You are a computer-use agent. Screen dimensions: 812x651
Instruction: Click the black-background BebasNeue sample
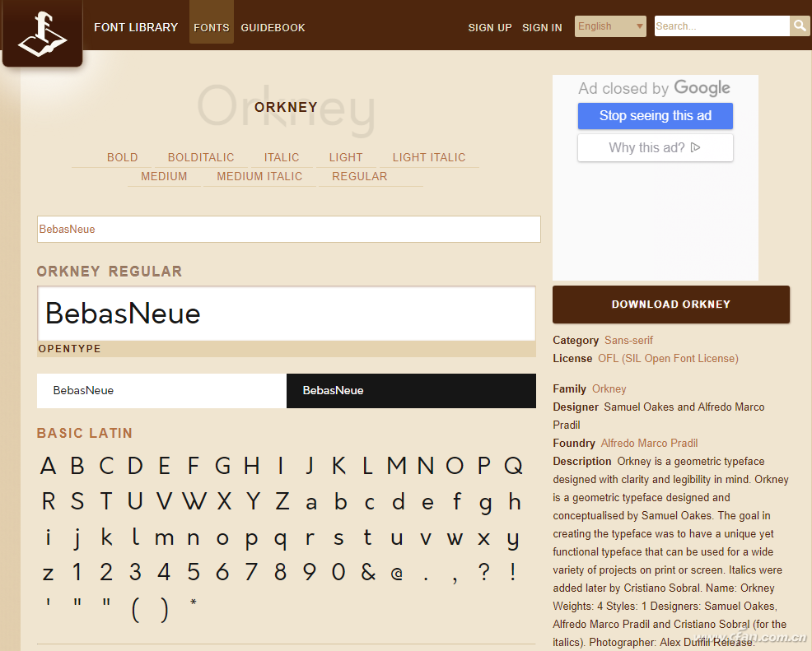click(411, 391)
